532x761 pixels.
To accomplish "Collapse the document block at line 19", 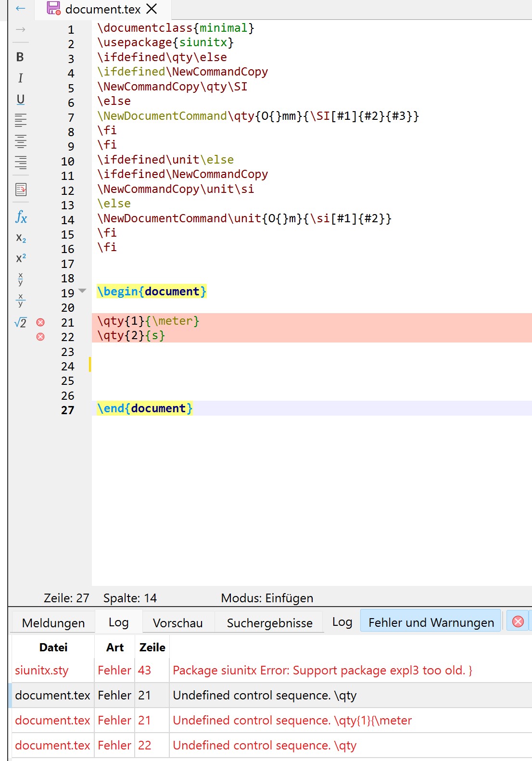I will [x=82, y=291].
